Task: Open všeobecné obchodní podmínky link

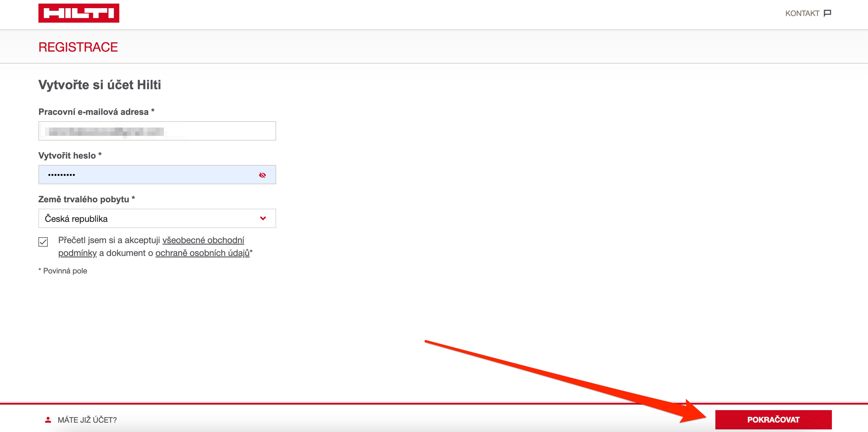Action: tap(151, 247)
